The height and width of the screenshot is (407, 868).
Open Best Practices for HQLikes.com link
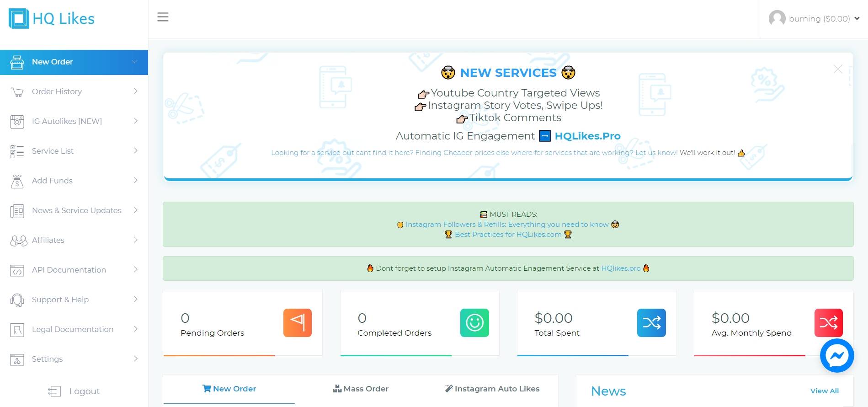(x=508, y=235)
